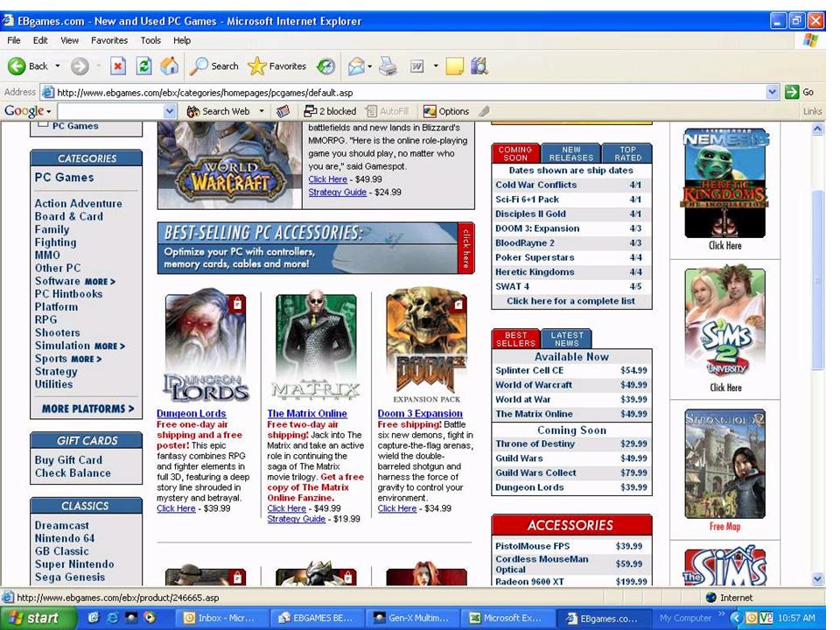Stop loading with the red X icon
This screenshot has width=840, height=630.
118,66
